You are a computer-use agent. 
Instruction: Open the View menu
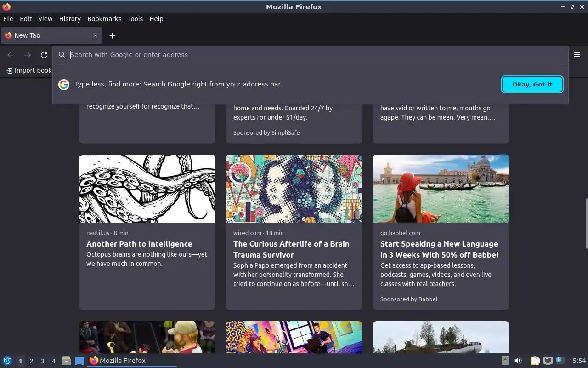[45, 19]
